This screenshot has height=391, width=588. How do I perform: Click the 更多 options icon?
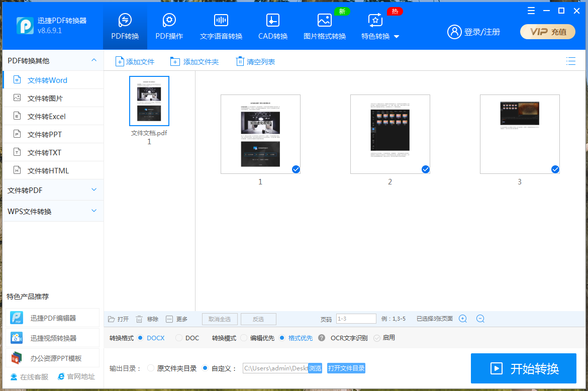click(169, 319)
